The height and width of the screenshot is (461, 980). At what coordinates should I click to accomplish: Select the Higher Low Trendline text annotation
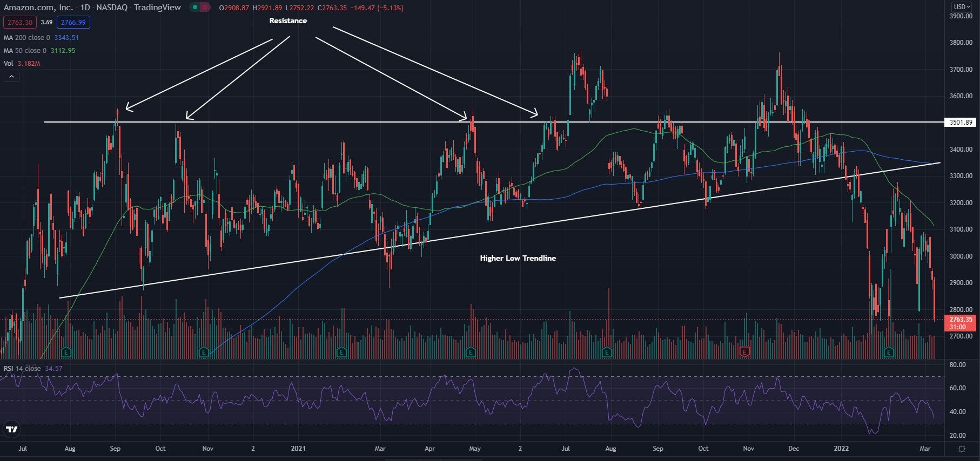pyautogui.click(x=518, y=258)
